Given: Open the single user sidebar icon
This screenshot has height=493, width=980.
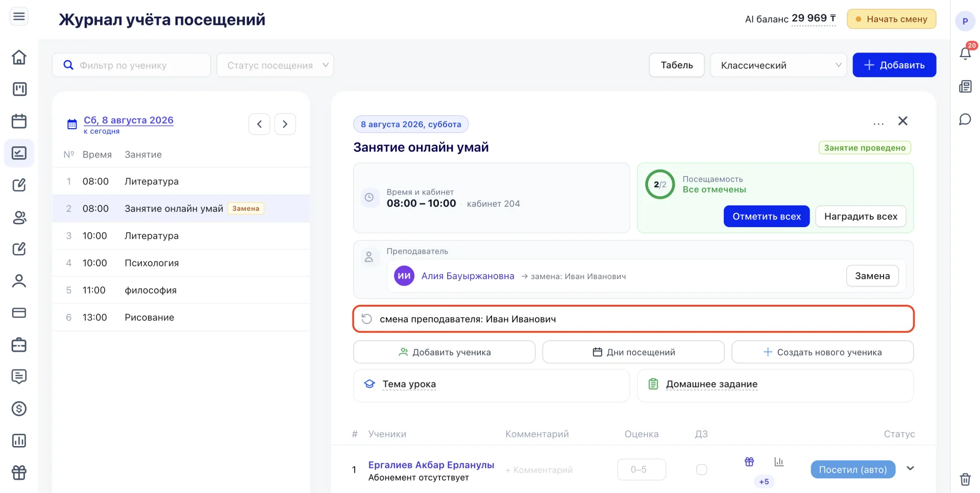Looking at the screenshot, I should [19, 281].
